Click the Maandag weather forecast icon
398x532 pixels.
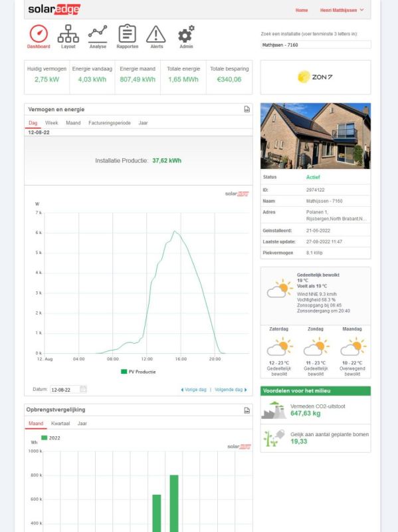[x=353, y=346]
